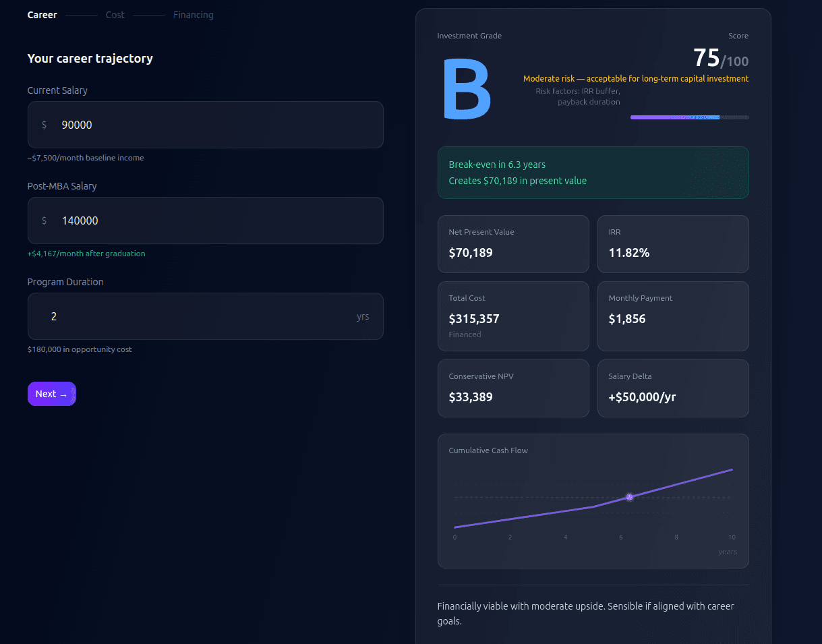The width and height of the screenshot is (822, 644).
Task: Select the break-even marker on the chart
Action: (629, 496)
